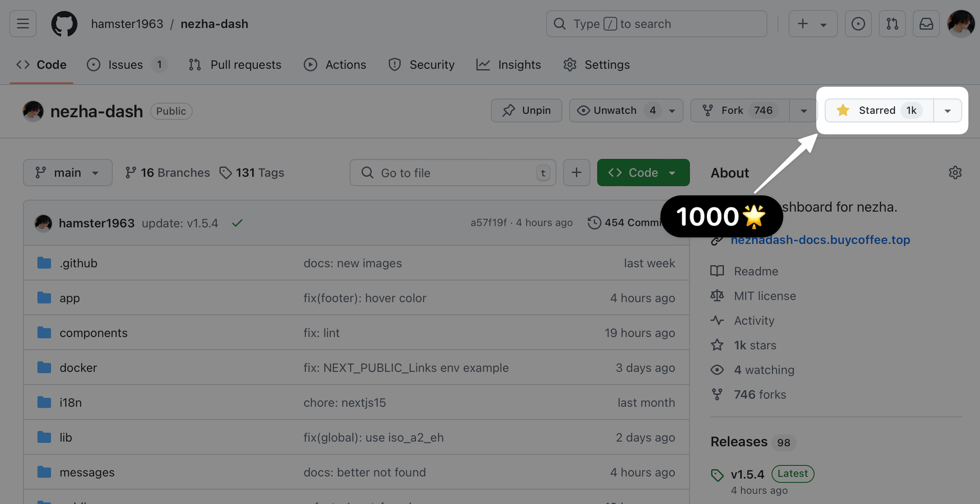Open the user profile avatar menu
The image size is (980, 504).
pos(961,23)
